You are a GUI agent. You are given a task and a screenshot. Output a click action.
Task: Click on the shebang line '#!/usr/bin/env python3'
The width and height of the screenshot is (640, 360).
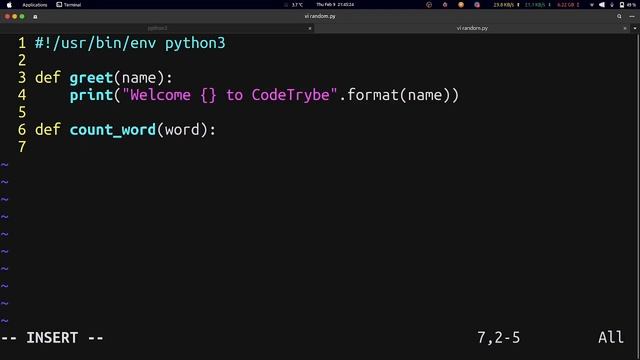pos(130,43)
